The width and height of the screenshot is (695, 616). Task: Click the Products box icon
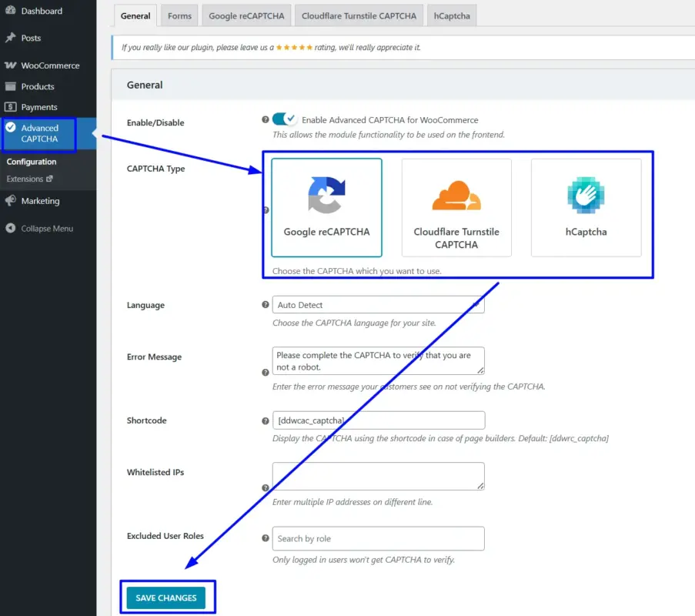click(11, 86)
